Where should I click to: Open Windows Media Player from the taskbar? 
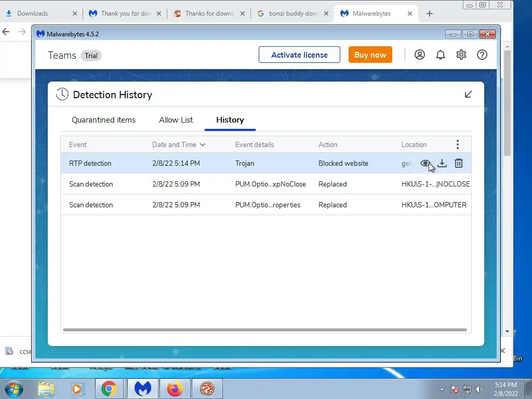(x=78, y=389)
